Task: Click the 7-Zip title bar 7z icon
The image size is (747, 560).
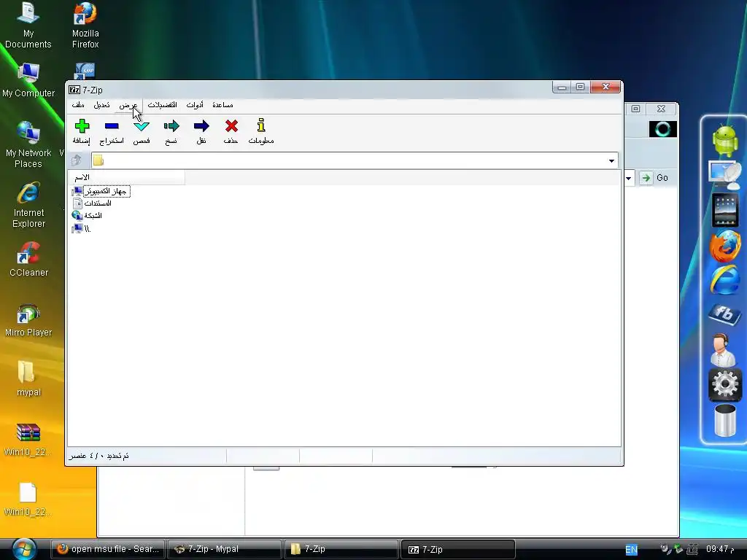Action: coord(74,90)
